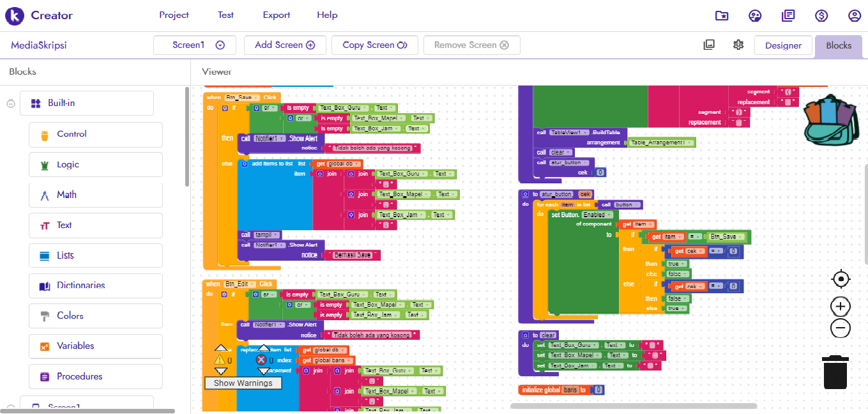The image size is (868, 414).
Task: Open the backpack in the viewer
Action: coord(830,119)
